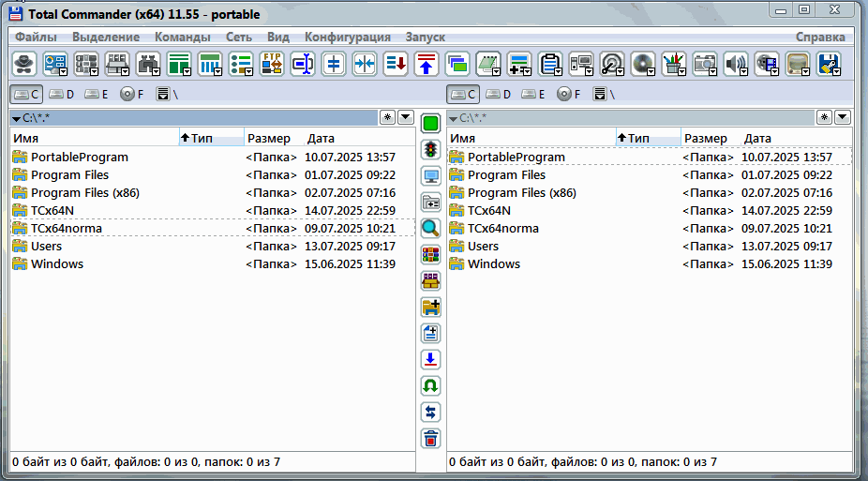Click the binoculars search toolbar icon
The image size is (868, 481).
click(x=148, y=64)
